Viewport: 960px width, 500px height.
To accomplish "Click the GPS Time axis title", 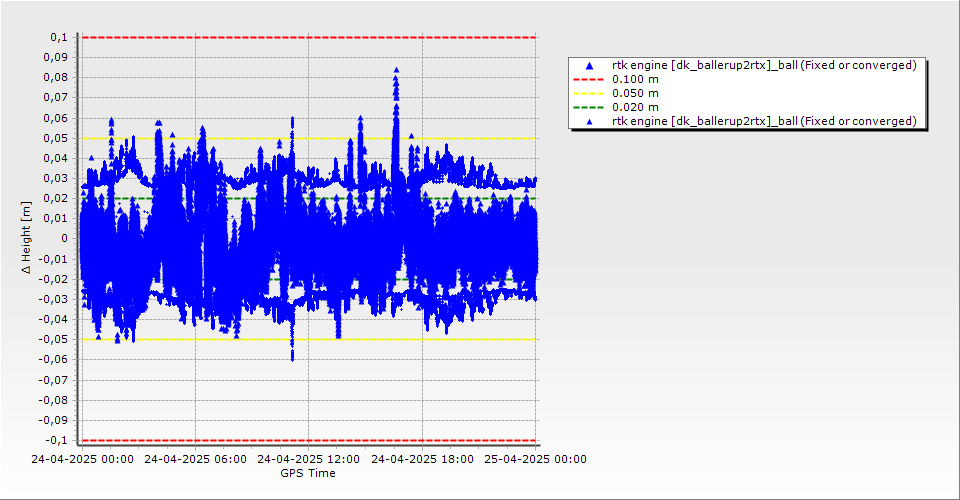I will 308,473.
